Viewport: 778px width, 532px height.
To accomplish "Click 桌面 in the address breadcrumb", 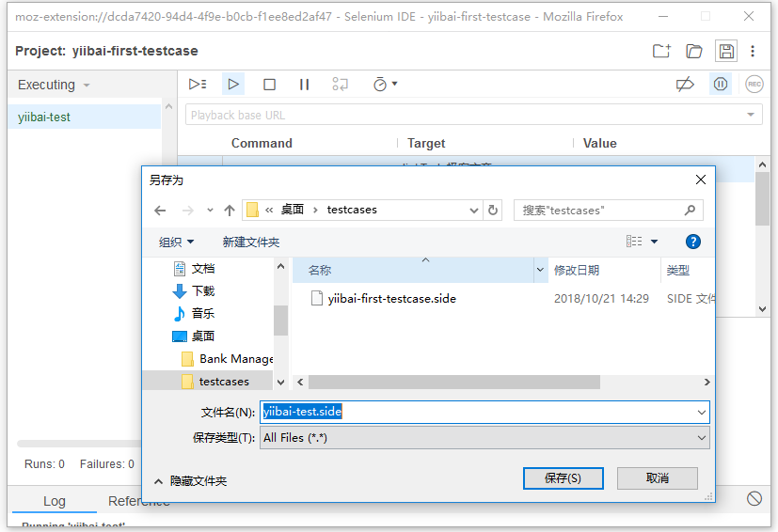I will [293, 210].
